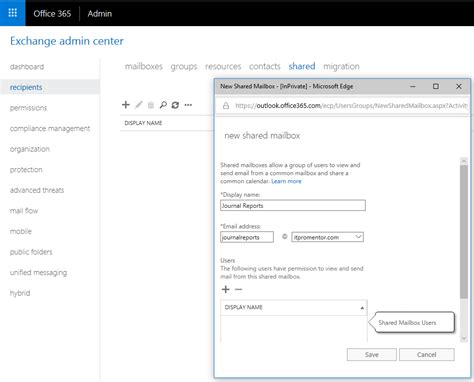This screenshot has height=382, width=474.
Task: Click the Display name field with Journal Reports
Action: pos(293,205)
